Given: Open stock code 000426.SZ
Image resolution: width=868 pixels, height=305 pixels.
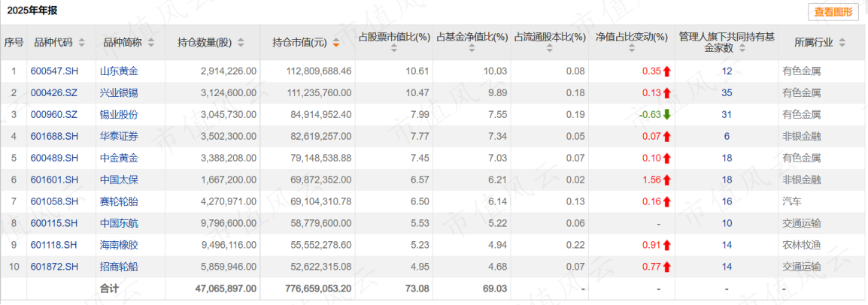Looking at the screenshot, I should 53,93.
